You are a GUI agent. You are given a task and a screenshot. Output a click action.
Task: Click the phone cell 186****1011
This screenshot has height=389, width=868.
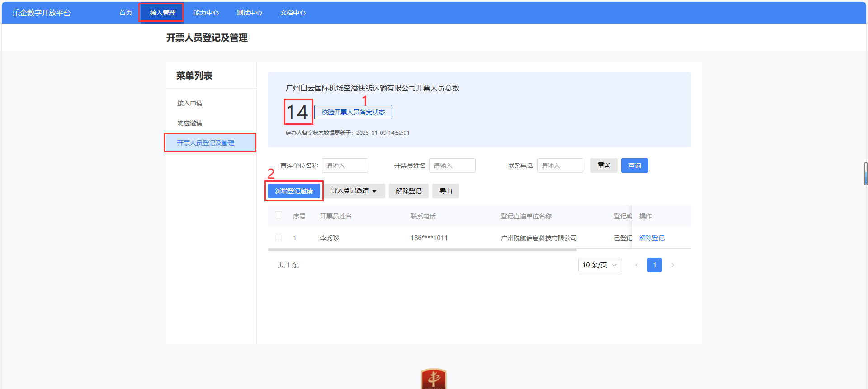[429, 238]
